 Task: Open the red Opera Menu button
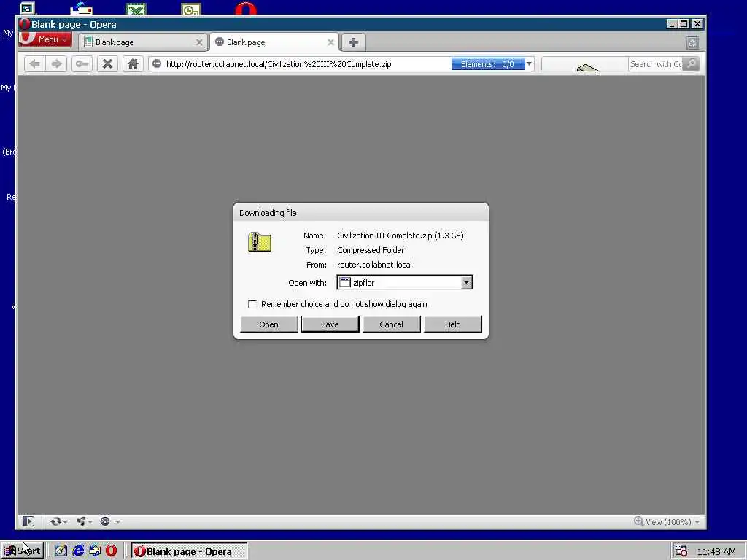pyautogui.click(x=45, y=39)
